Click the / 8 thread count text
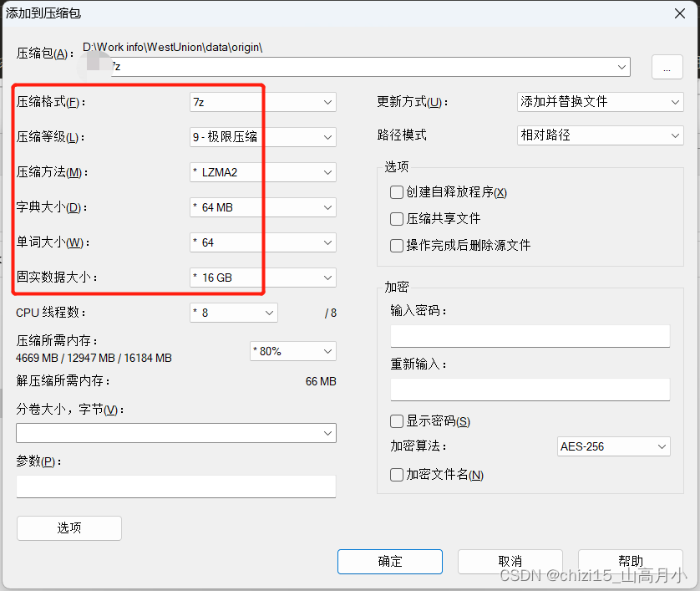The height and width of the screenshot is (591, 700). pyautogui.click(x=331, y=313)
